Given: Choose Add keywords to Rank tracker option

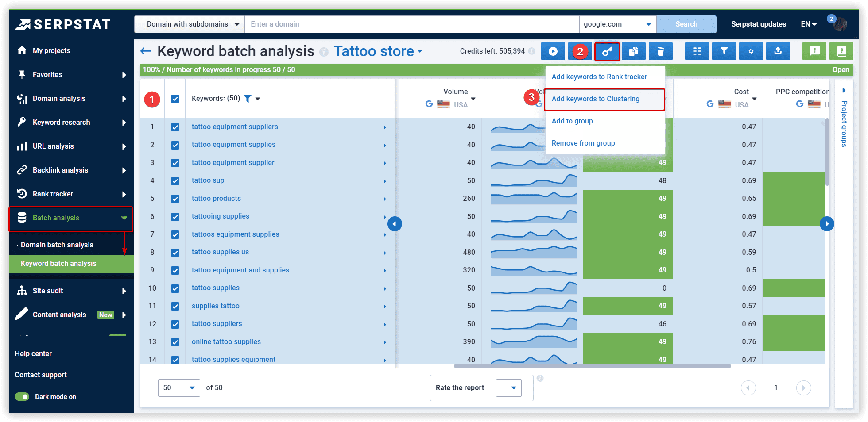Looking at the screenshot, I should 599,77.
